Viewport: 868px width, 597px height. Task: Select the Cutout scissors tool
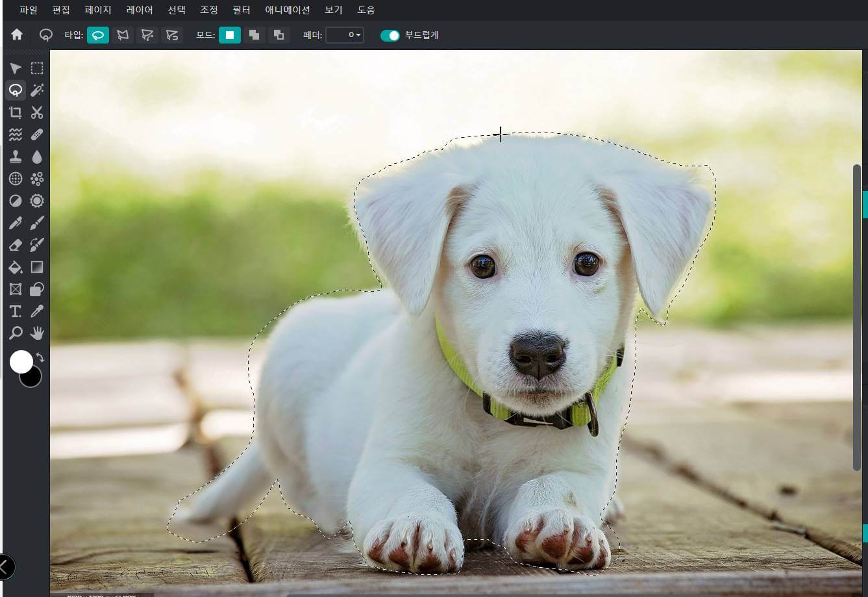tap(37, 112)
